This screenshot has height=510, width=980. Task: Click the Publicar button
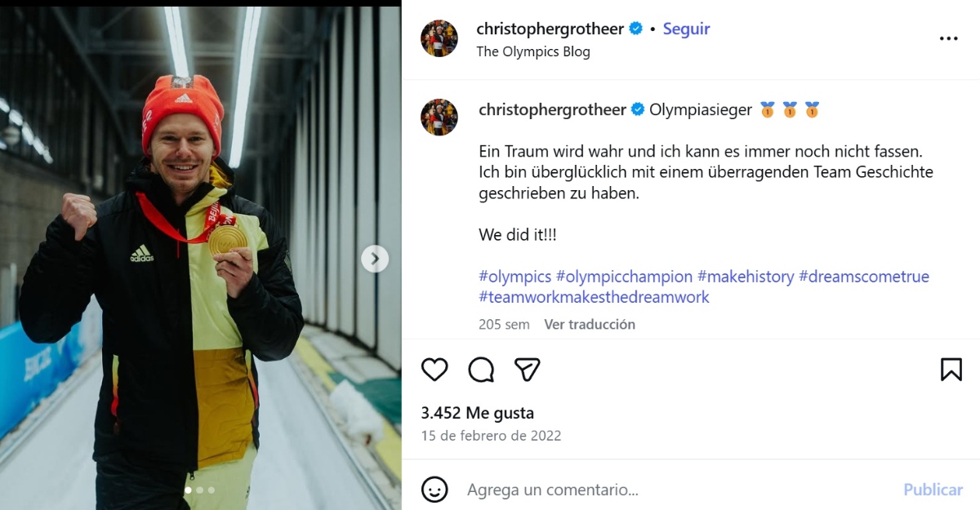[933, 490]
